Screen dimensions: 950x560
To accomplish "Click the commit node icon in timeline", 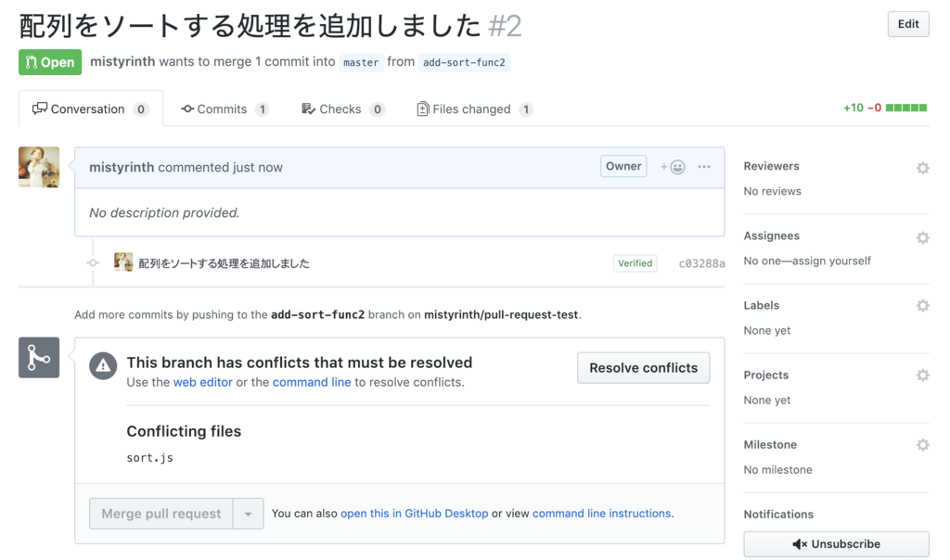I will click(x=93, y=262).
